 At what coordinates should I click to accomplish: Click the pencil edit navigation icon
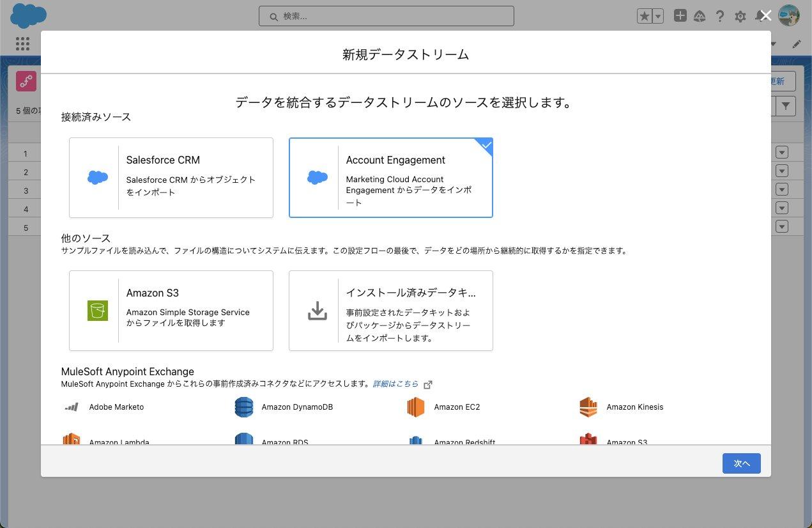(x=797, y=44)
